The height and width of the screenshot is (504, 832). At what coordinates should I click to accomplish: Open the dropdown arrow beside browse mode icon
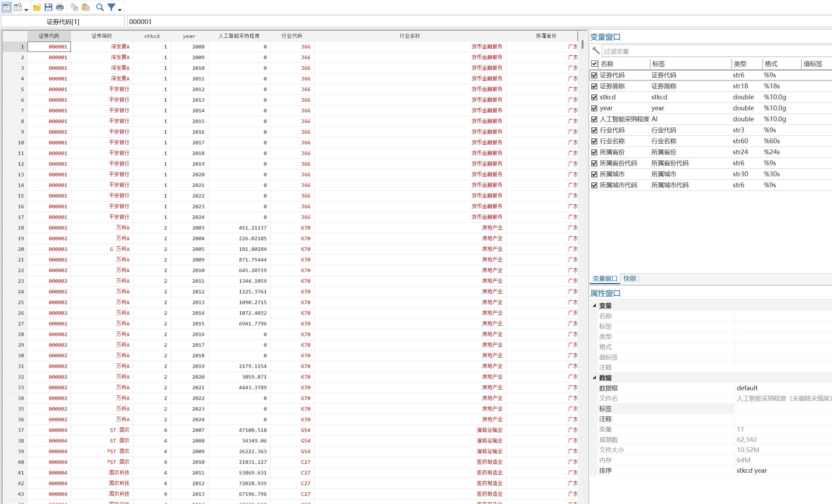pos(26,10)
